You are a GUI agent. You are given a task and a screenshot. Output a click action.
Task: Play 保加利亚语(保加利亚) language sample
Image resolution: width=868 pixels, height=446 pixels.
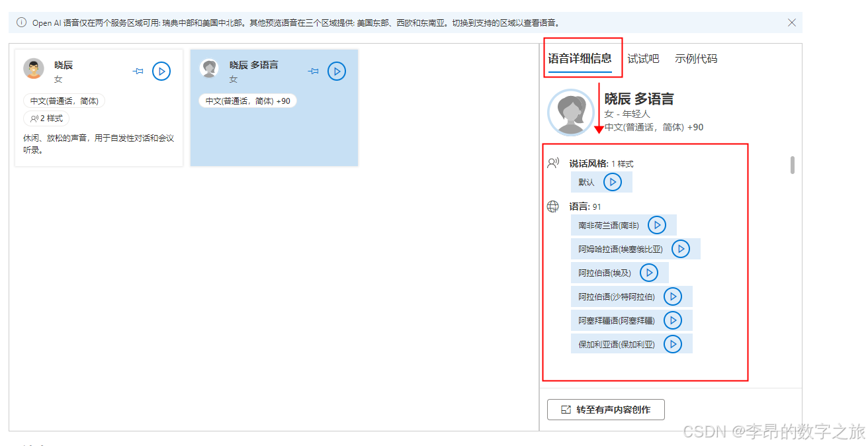[x=673, y=343]
